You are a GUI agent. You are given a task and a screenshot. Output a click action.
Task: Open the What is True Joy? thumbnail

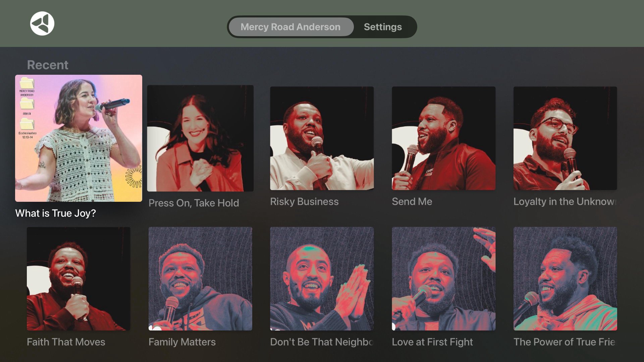tap(78, 138)
